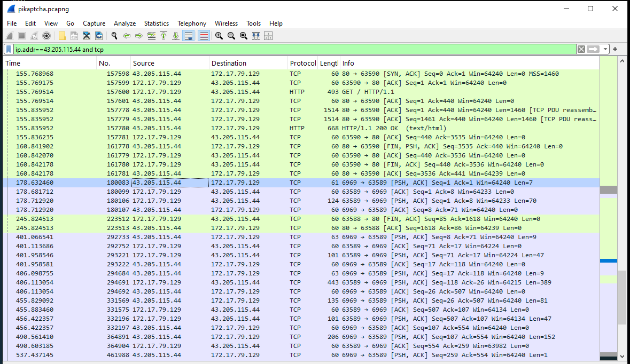
Task: Select packet 161778 FIN, PSH, ACK row
Action: click(301, 146)
